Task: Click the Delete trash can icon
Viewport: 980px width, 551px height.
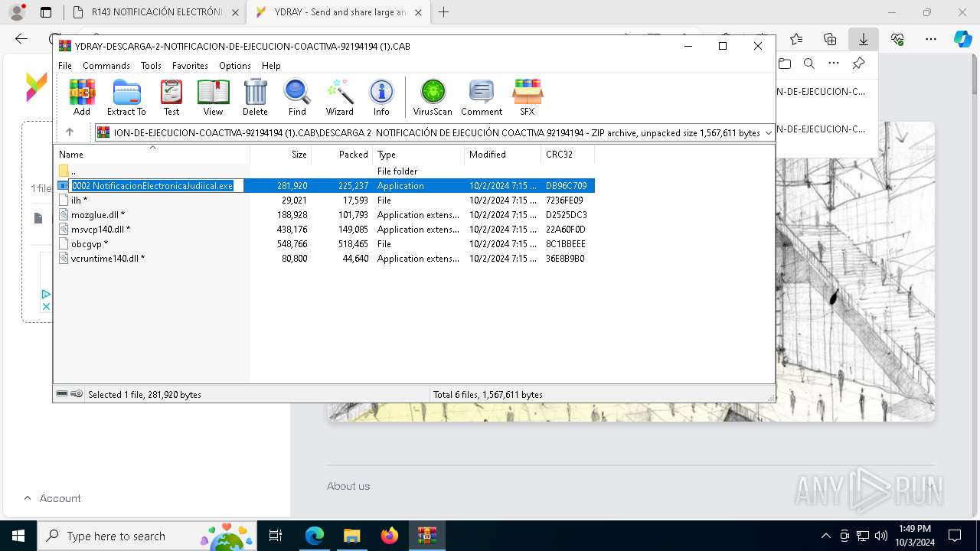Action: coord(255,97)
